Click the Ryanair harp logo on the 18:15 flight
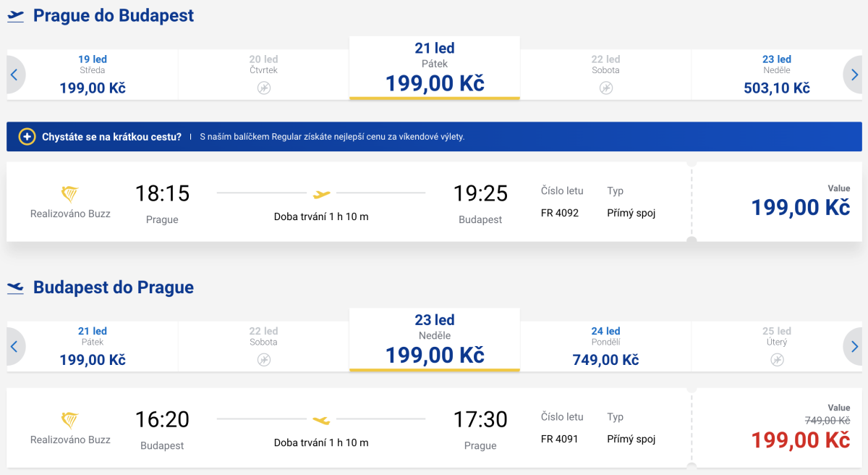Viewport: 868px width, 475px height. click(x=70, y=194)
